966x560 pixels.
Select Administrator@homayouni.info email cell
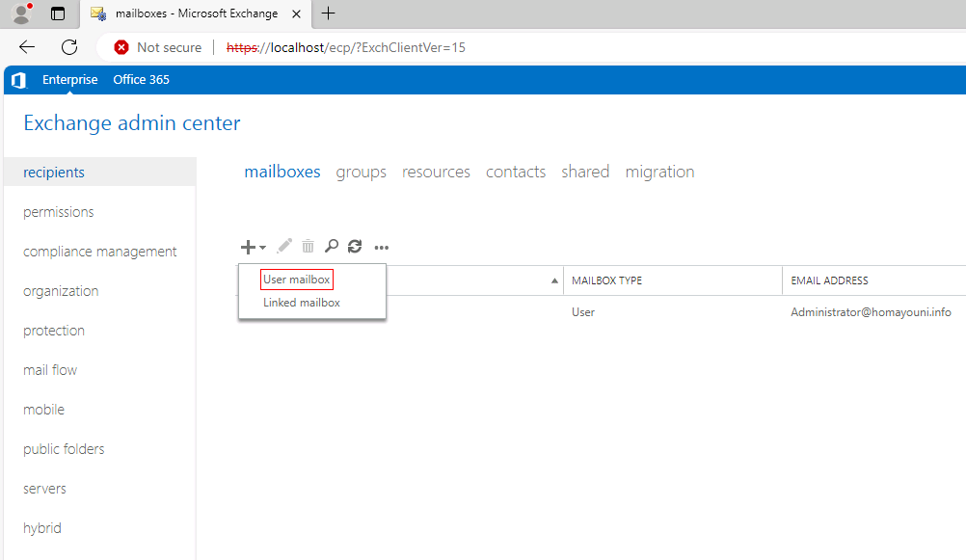(x=871, y=312)
